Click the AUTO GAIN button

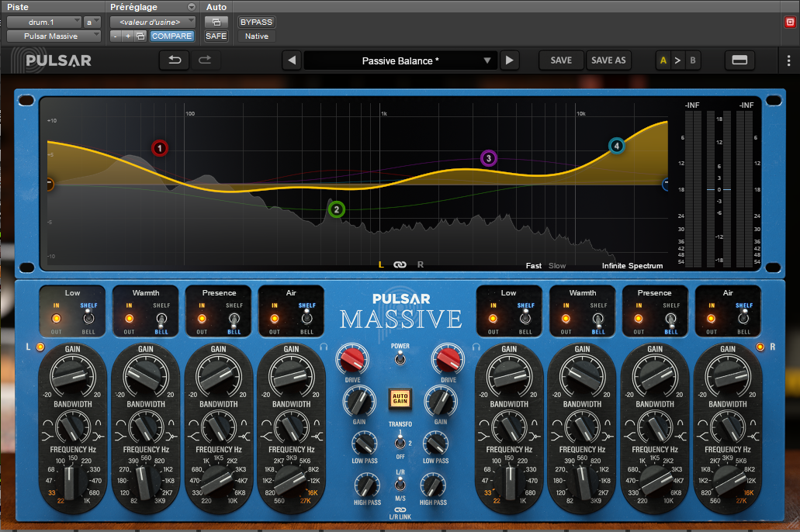tap(400, 399)
